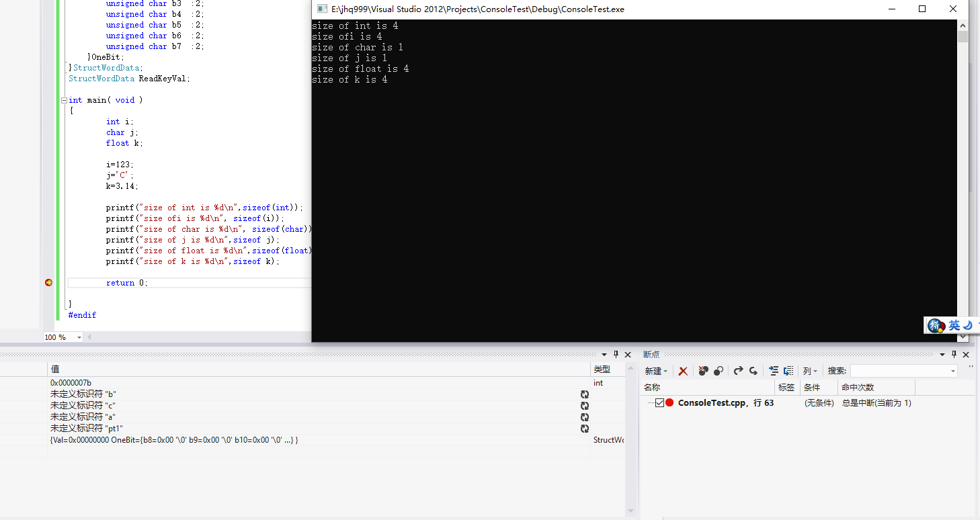Refresh the watch value for identifier "c"
This screenshot has width=980, height=520.
(585, 406)
